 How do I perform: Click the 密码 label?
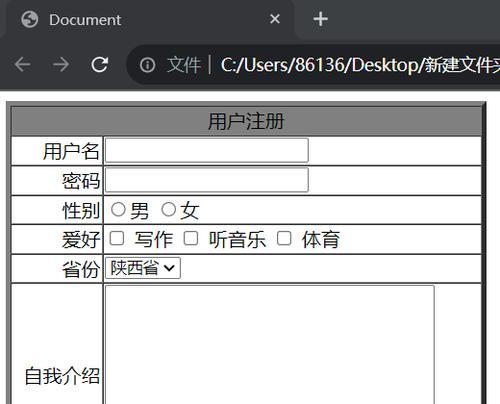pos(81,181)
